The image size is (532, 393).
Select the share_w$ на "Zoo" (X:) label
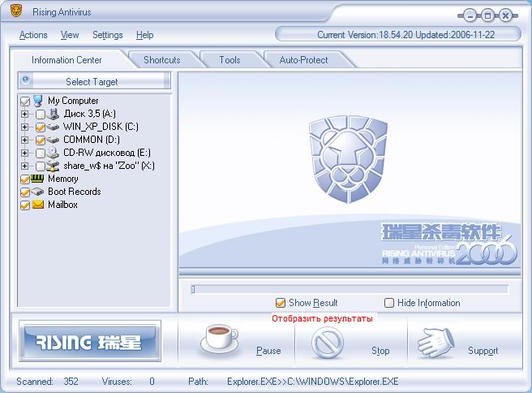pos(109,166)
